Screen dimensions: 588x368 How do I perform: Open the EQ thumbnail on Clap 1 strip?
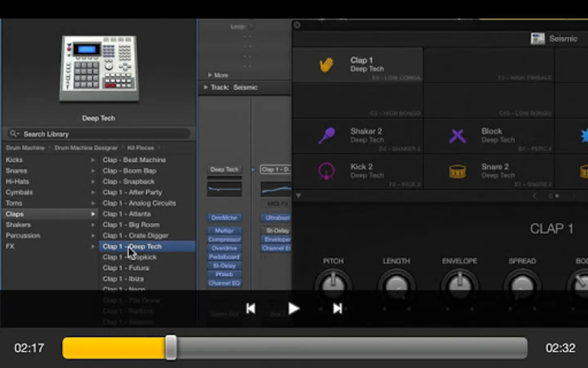276,189
